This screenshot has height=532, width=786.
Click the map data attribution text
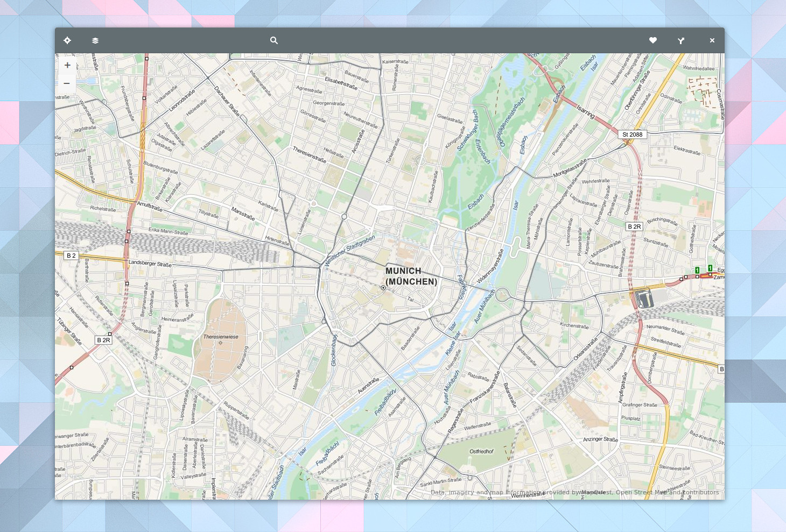pyautogui.click(x=574, y=492)
